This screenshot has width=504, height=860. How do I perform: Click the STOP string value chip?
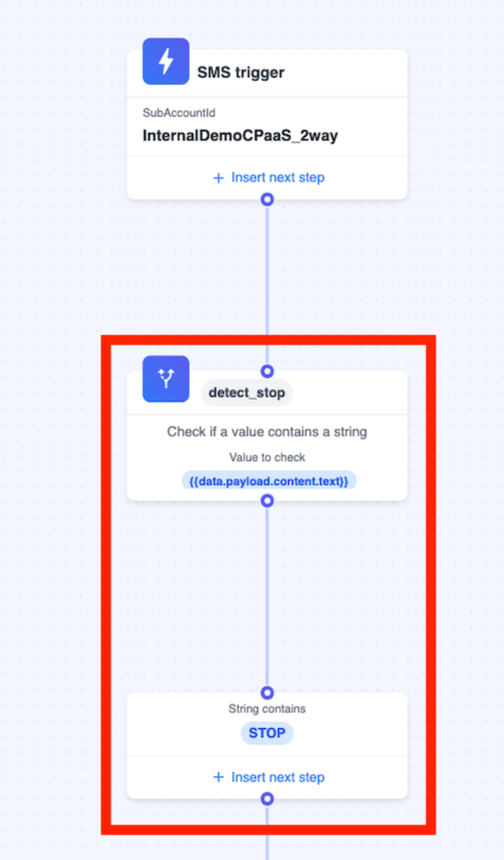[267, 733]
